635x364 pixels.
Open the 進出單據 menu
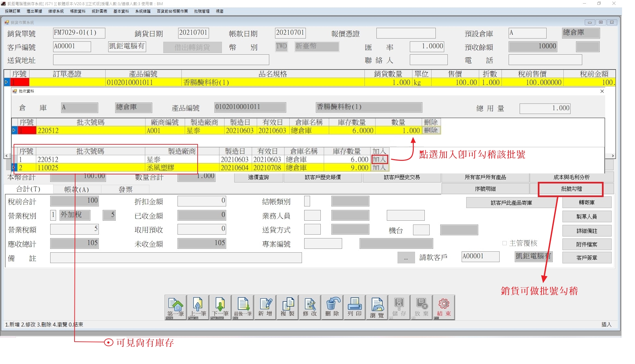[34, 11]
